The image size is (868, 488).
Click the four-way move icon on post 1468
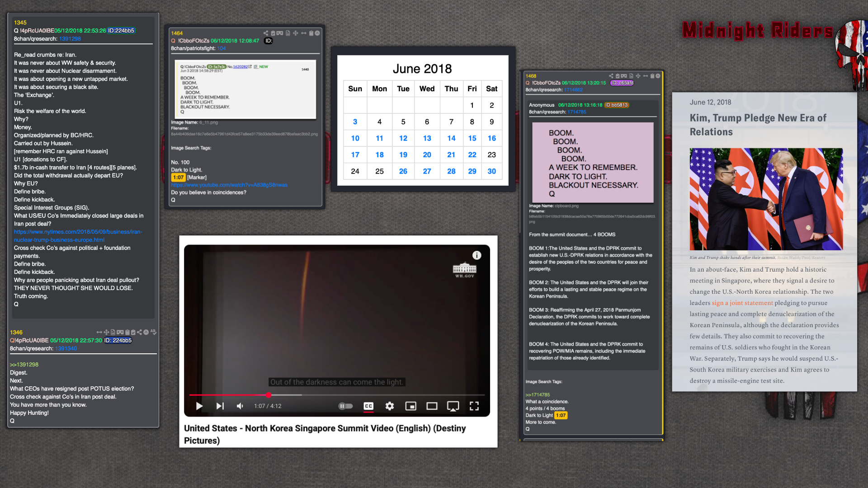tap(638, 76)
